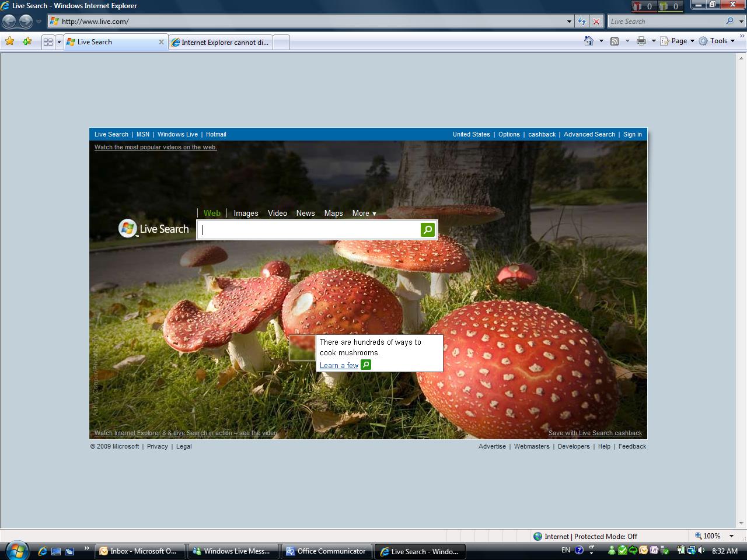
Task: Click the toolbar Live Search box
Action: 665,22
